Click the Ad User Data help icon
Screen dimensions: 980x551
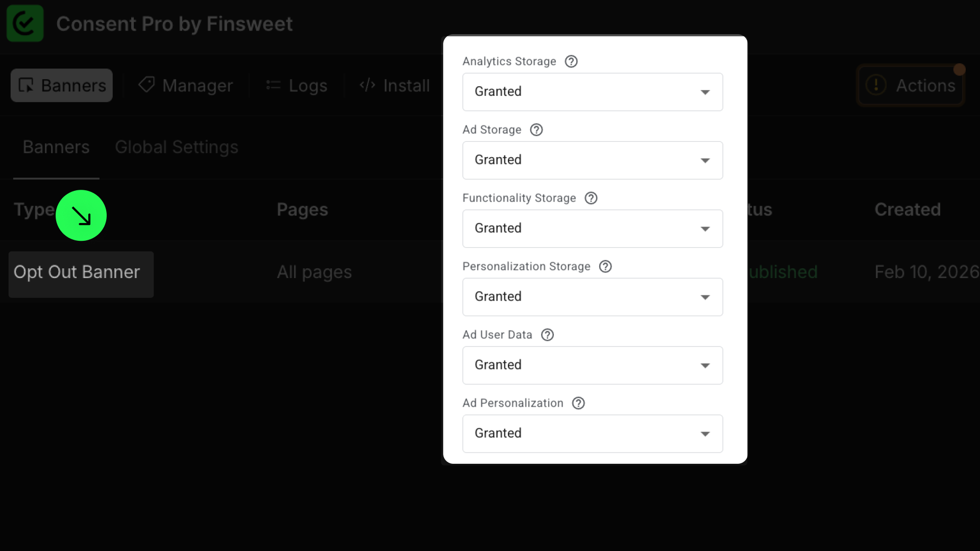pyautogui.click(x=547, y=335)
